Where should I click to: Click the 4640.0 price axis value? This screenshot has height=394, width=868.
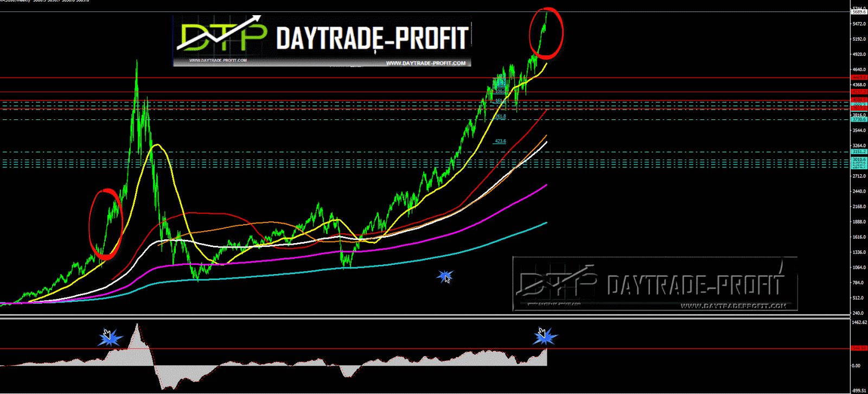tap(859, 69)
